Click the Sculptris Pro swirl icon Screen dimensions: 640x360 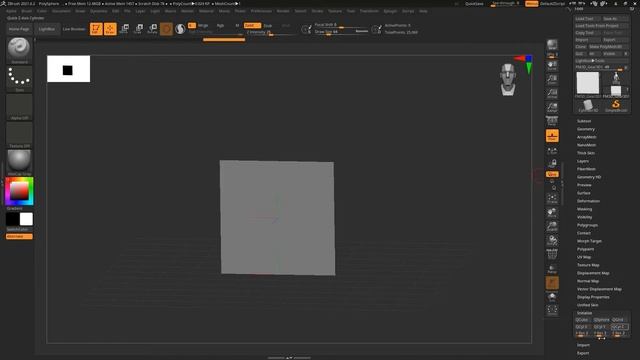[180, 29]
